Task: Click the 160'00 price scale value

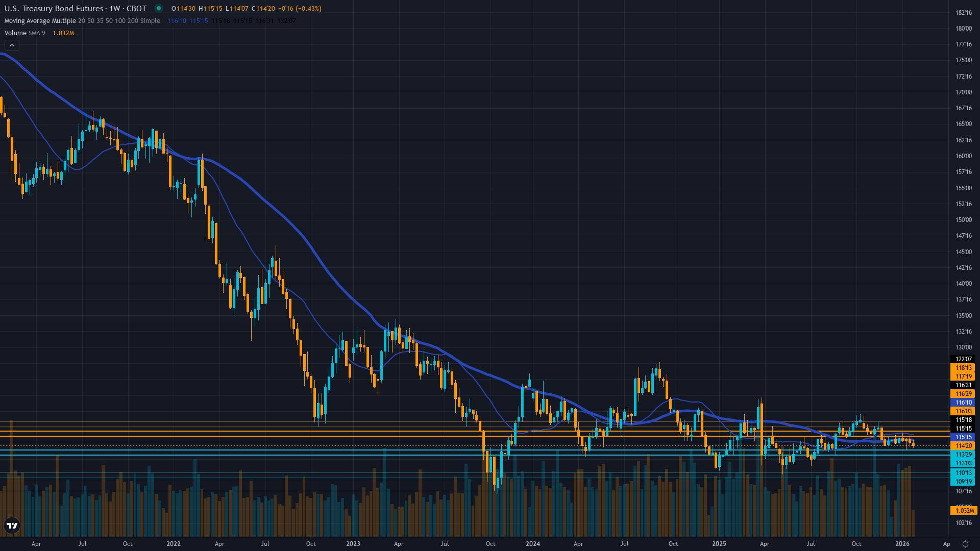Action: click(x=964, y=156)
